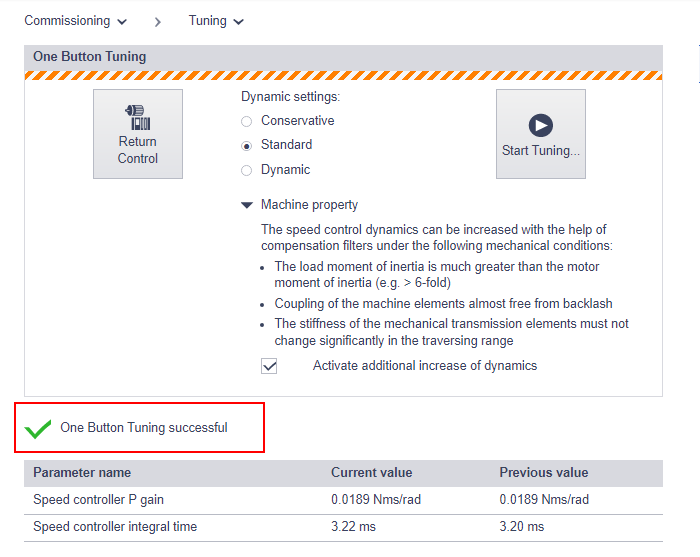Click the One Button Tuning successful message
Viewport: 700px width, 557px height.
(144, 428)
